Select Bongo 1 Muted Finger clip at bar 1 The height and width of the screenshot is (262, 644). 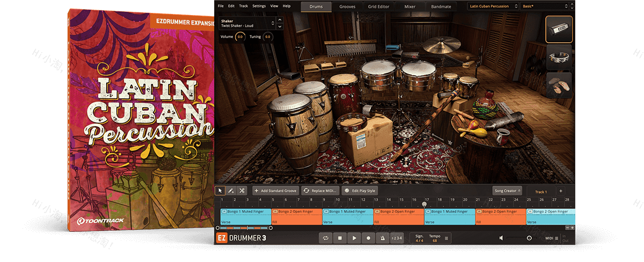pyautogui.click(x=246, y=217)
